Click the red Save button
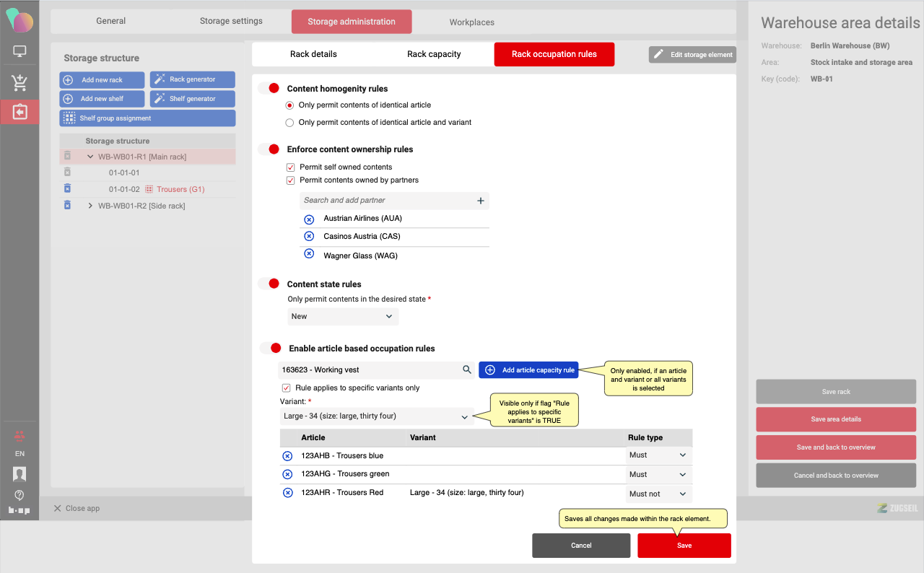The width and height of the screenshot is (924, 573). [x=684, y=546]
